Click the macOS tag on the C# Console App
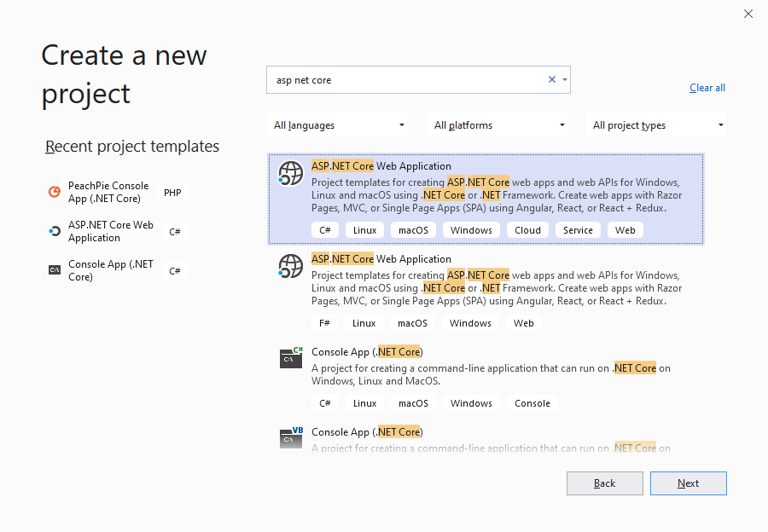 click(x=413, y=403)
